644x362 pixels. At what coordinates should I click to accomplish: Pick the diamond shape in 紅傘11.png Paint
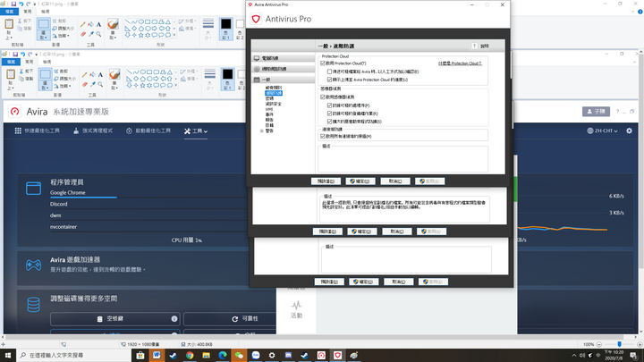pyautogui.click(x=134, y=29)
